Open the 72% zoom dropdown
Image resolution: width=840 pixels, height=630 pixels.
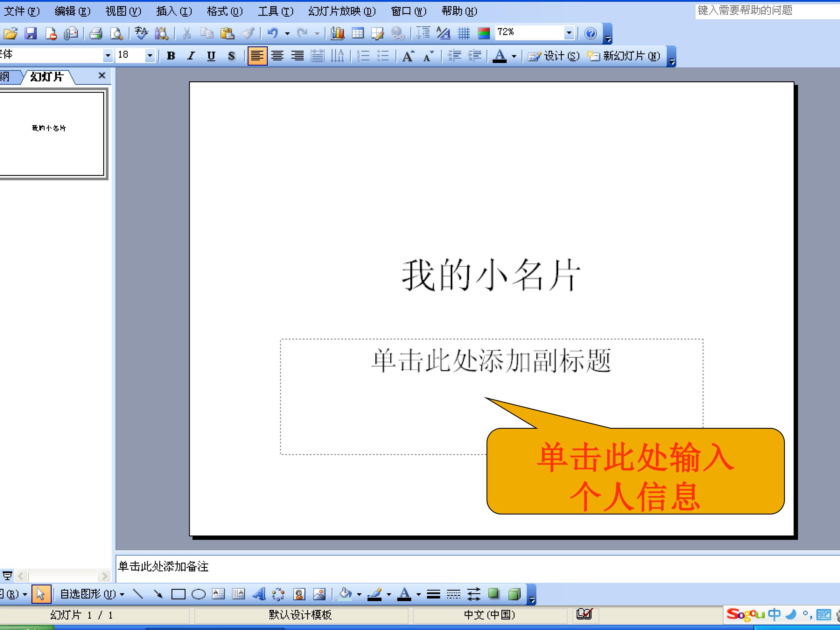coord(568,33)
